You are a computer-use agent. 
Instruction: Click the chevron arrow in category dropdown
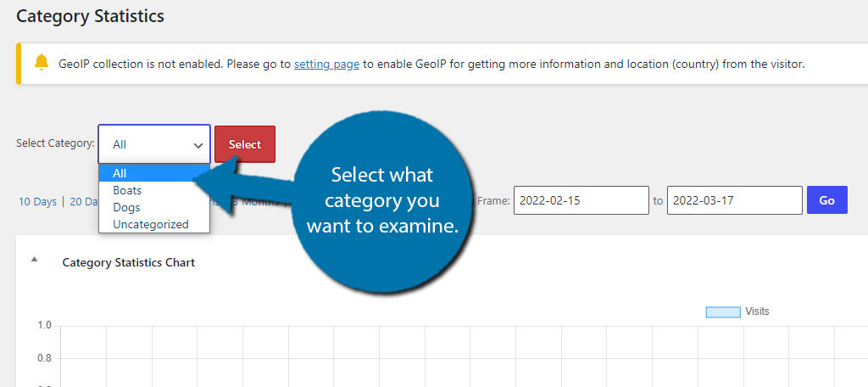point(198,145)
